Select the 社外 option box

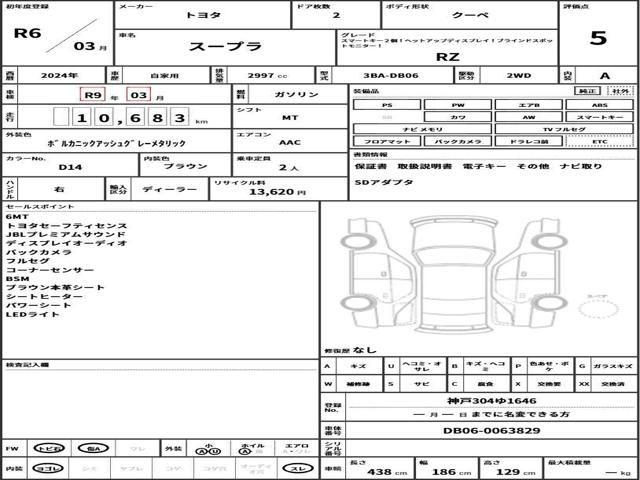point(621,90)
